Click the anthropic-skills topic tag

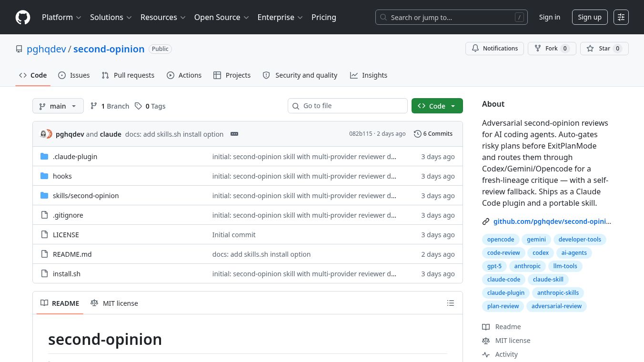[558, 293]
